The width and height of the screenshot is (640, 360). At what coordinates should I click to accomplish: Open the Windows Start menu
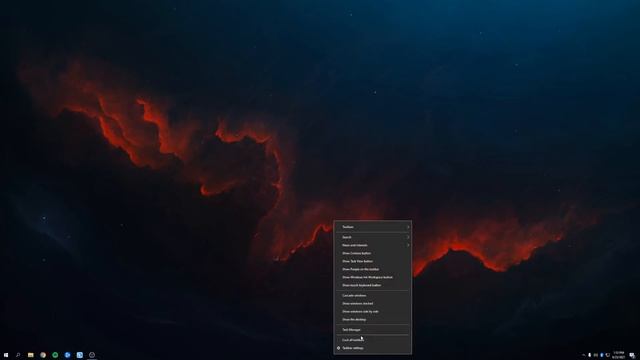pyautogui.click(x=6, y=355)
